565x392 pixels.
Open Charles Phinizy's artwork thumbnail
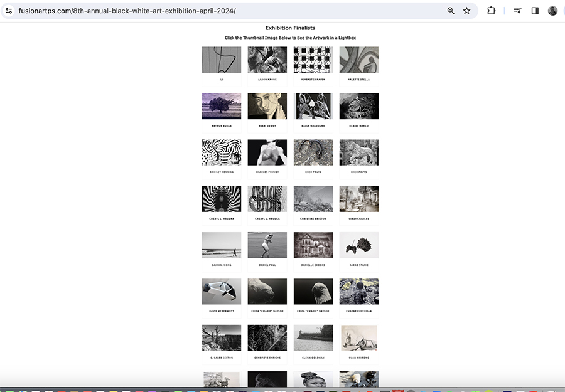pos(267,152)
